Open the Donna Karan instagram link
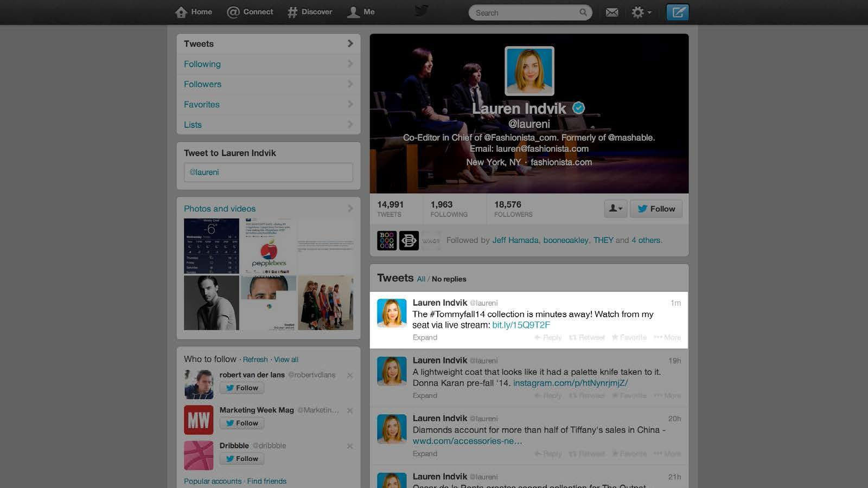868x488 pixels. point(570,383)
